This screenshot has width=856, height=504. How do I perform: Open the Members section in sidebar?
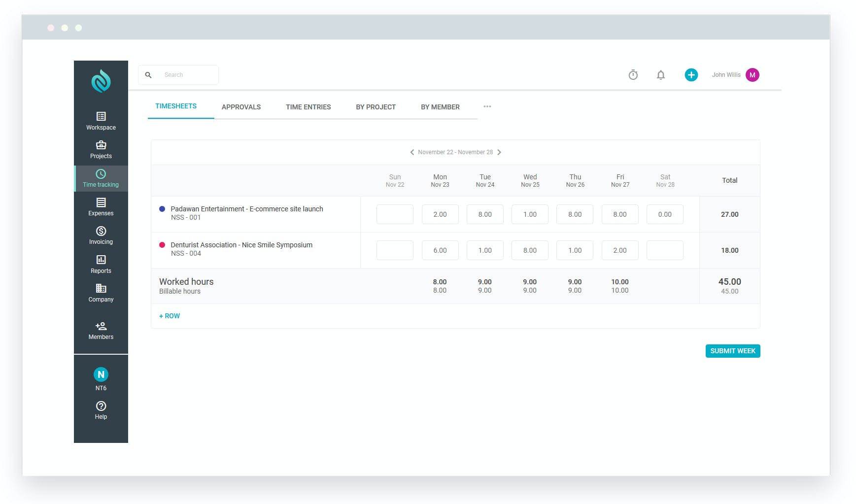point(101,331)
